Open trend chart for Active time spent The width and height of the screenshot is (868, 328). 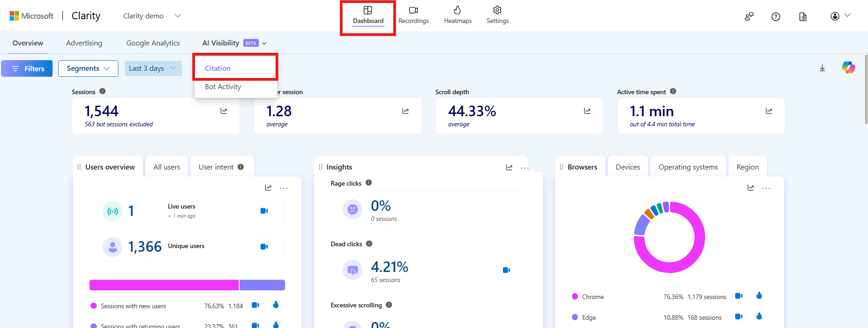(769, 111)
